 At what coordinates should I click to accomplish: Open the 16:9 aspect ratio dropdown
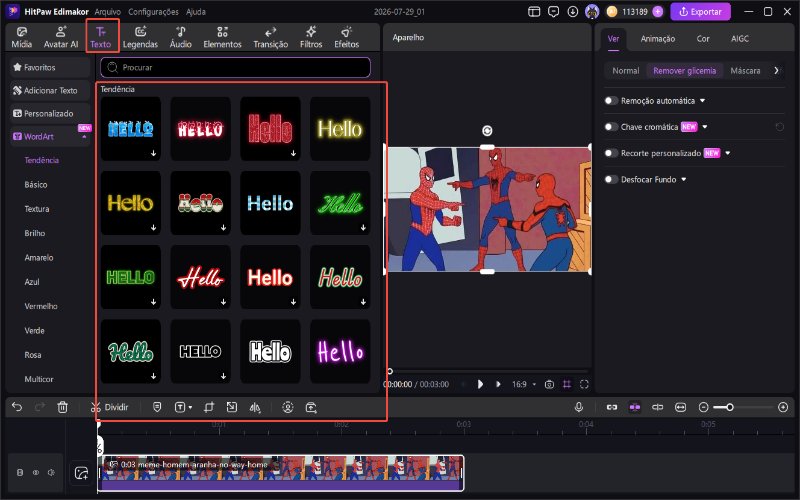(x=524, y=384)
